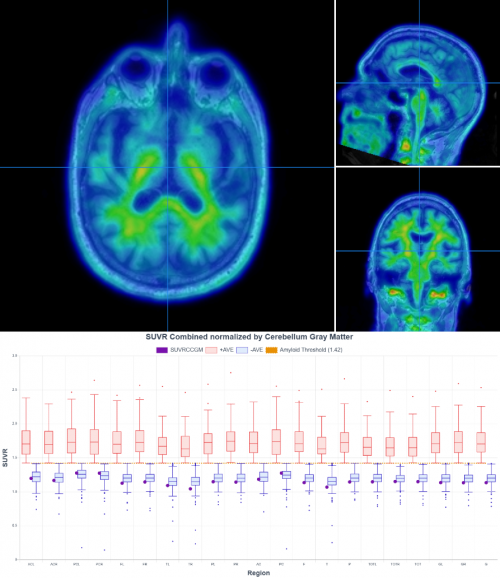Click the TOTR region label on x-axis
500x578 pixels.
(x=395, y=564)
